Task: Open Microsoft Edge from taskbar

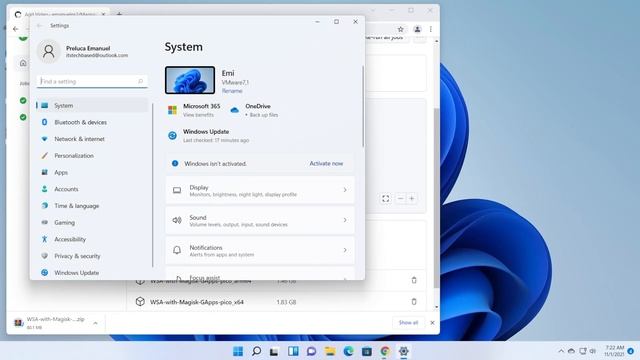Action: click(x=348, y=351)
